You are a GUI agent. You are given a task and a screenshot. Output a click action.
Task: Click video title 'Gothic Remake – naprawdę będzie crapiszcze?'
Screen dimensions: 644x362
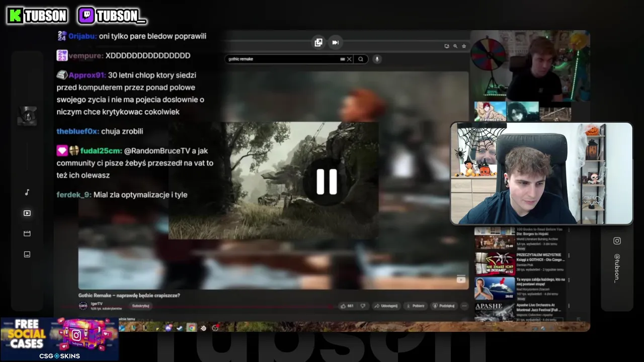coord(129,295)
